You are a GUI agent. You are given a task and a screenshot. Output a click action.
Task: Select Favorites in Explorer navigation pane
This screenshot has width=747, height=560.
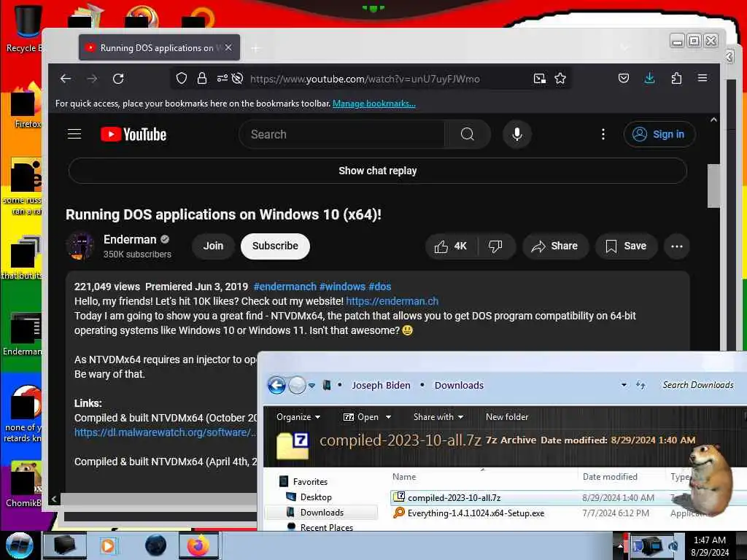coord(310,482)
